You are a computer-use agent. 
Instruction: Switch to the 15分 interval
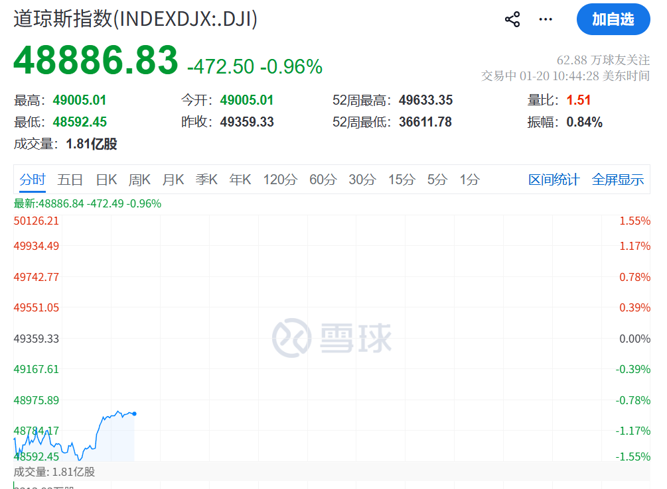pos(401,180)
